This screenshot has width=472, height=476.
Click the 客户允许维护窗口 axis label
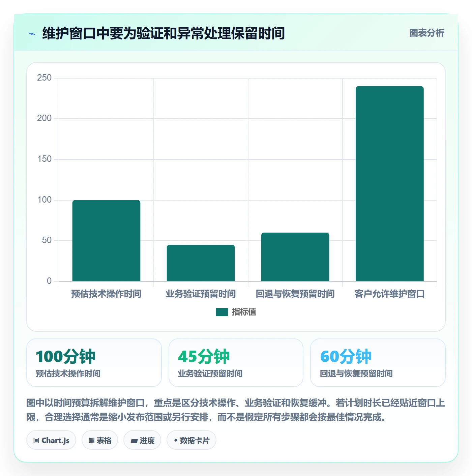(389, 294)
